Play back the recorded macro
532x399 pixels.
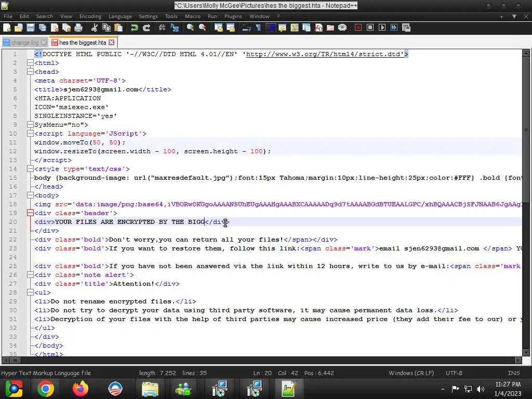tap(382, 28)
